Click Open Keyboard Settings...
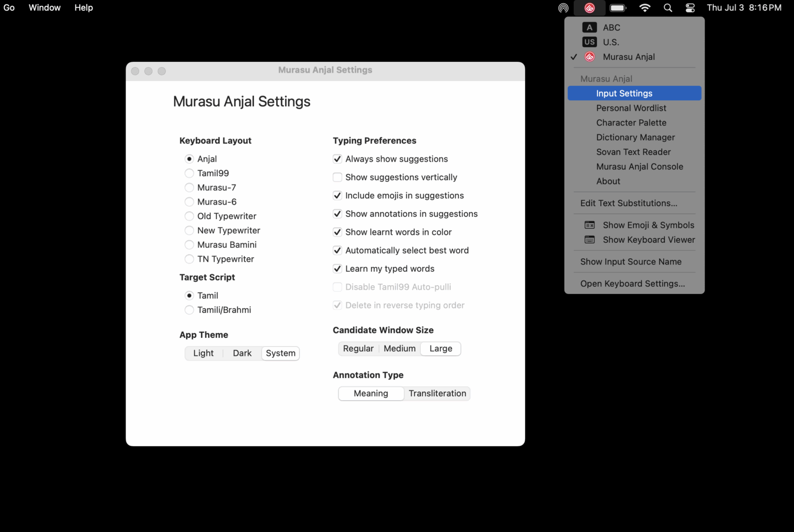 click(632, 284)
